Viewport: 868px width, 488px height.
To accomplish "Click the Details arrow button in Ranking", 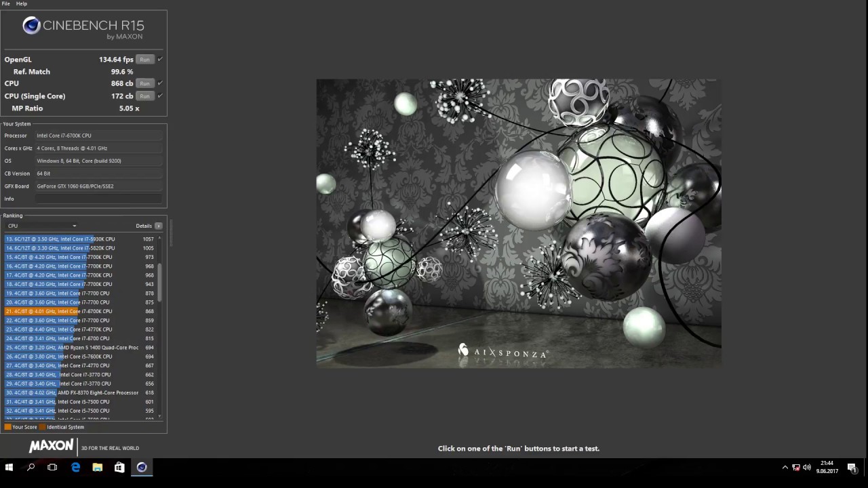I will (x=159, y=226).
